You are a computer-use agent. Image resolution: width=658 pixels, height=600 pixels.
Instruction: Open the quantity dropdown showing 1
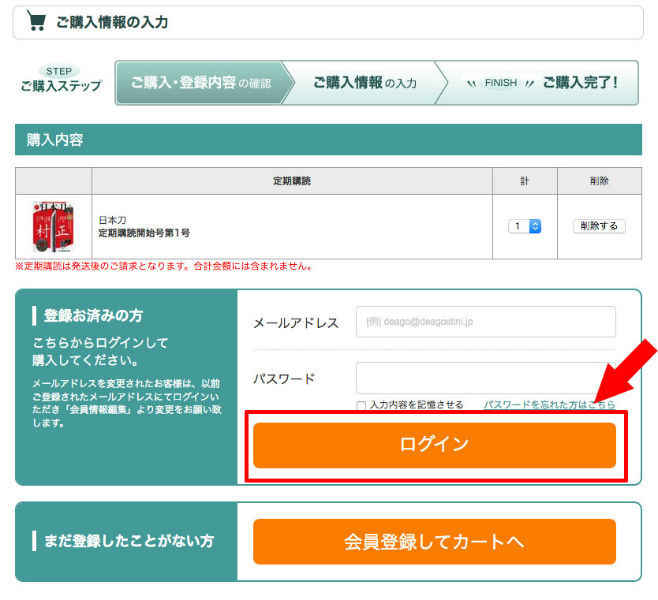tap(526, 226)
